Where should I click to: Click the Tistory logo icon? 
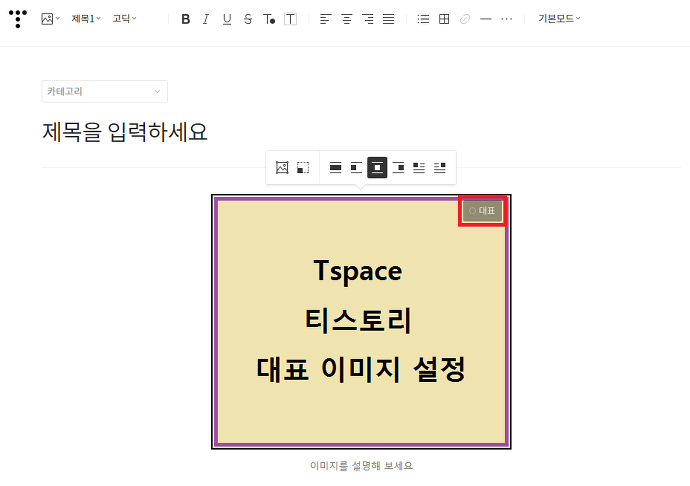[18, 19]
